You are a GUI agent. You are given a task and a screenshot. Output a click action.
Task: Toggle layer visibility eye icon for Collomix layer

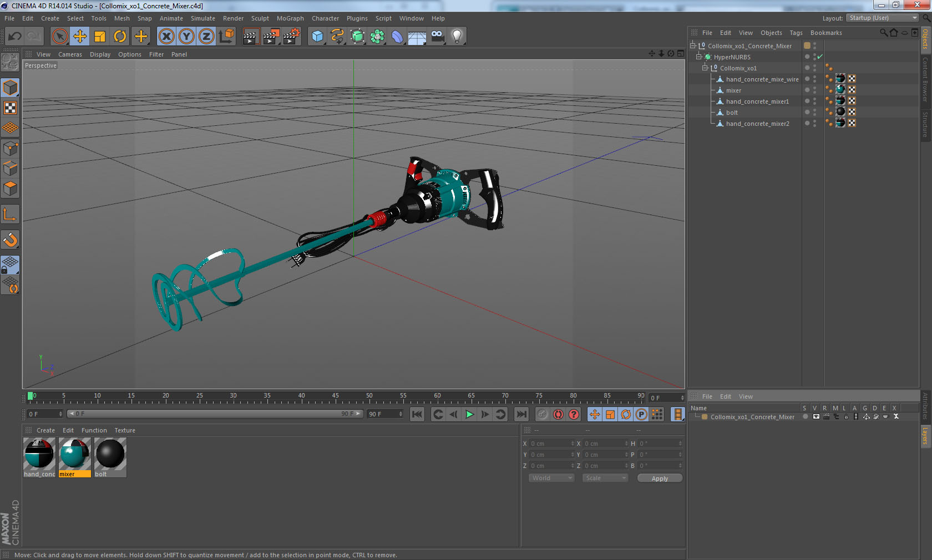(x=815, y=416)
